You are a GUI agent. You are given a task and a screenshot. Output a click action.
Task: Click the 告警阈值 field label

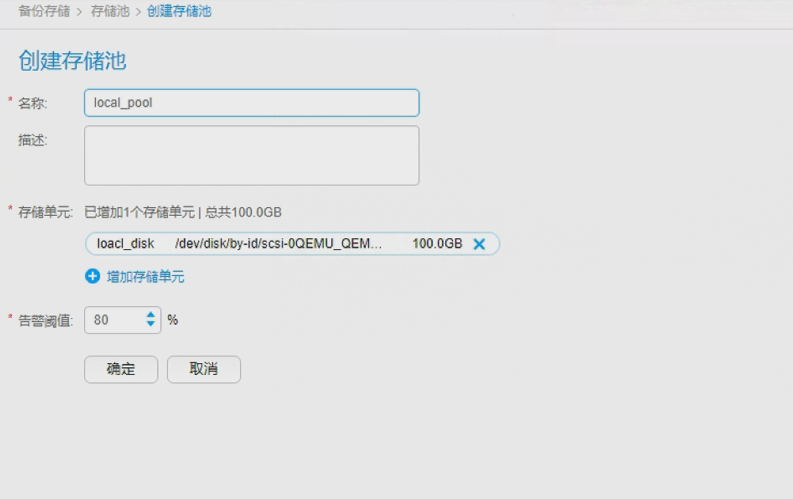coord(46,321)
